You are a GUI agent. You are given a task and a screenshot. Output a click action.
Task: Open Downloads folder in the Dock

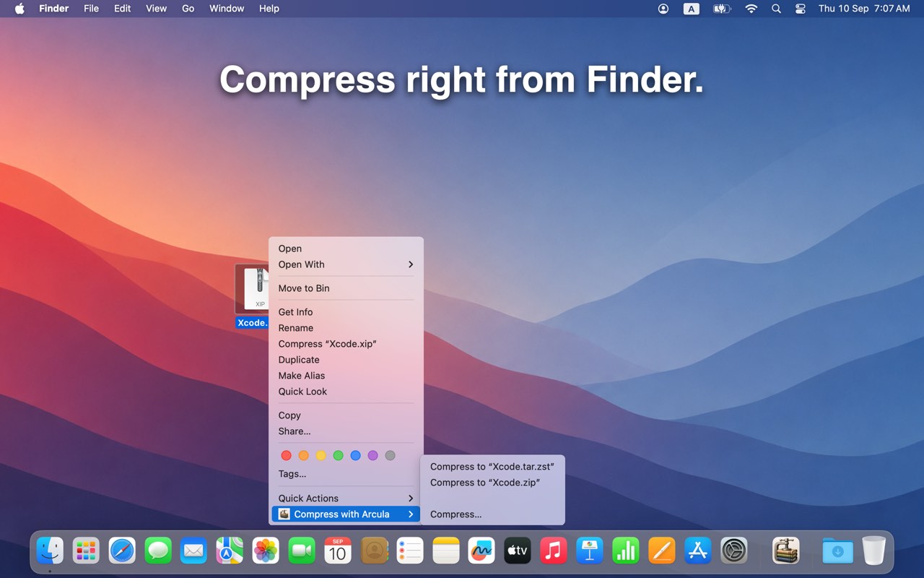click(x=837, y=551)
